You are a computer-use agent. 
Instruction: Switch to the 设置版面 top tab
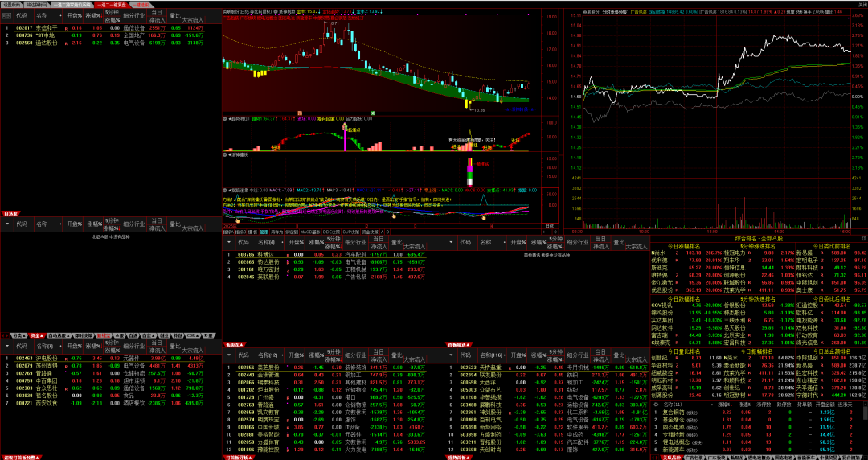[x=10, y=4]
